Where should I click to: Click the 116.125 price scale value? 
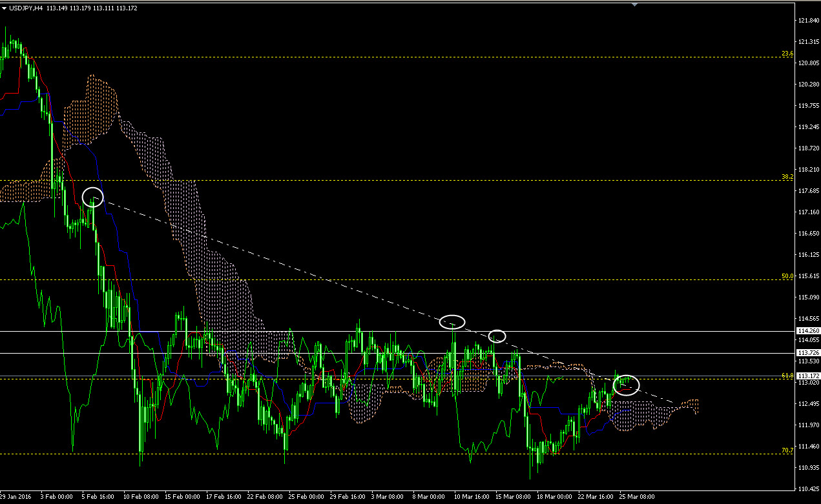click(809, 255)
